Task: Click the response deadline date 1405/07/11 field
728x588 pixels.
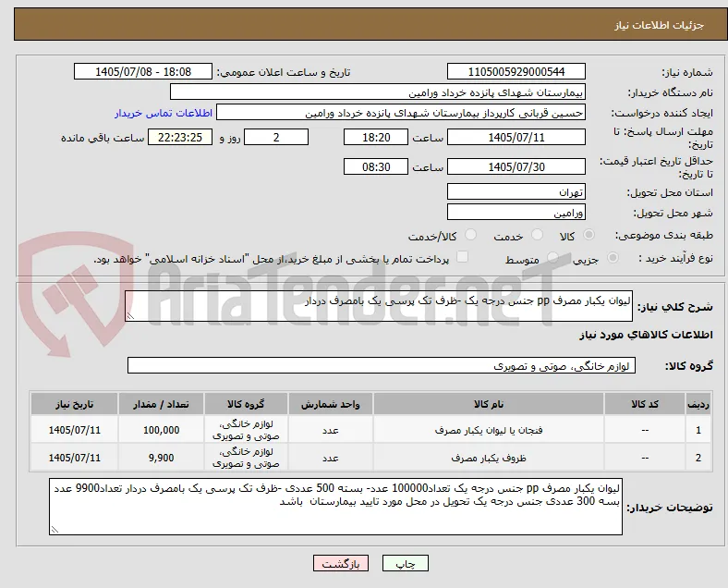Action: point(516,138)
